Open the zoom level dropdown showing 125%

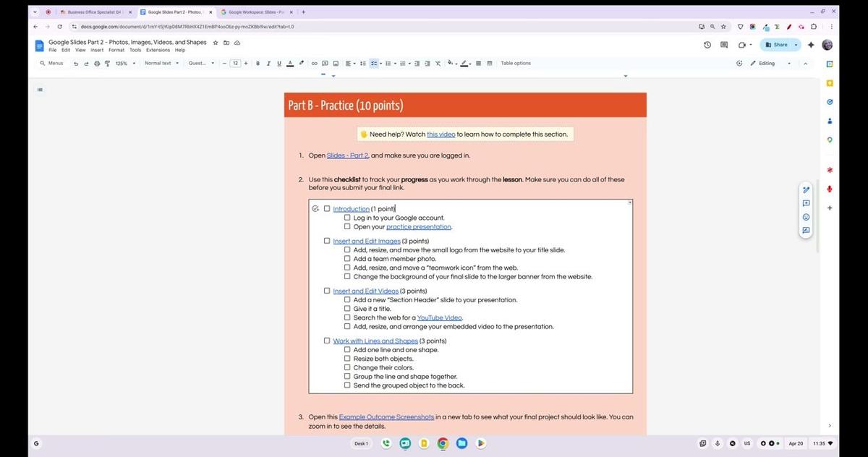[123, 63]
